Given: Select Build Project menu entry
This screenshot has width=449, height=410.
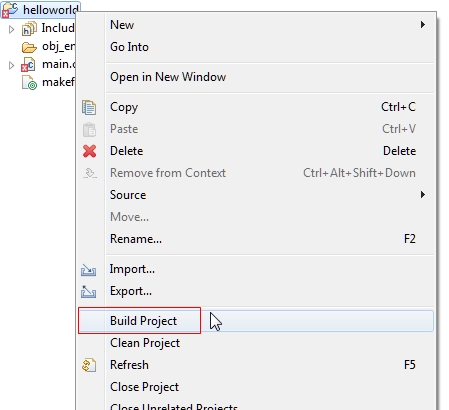Looking at the screenshot, I should (256, 321).
